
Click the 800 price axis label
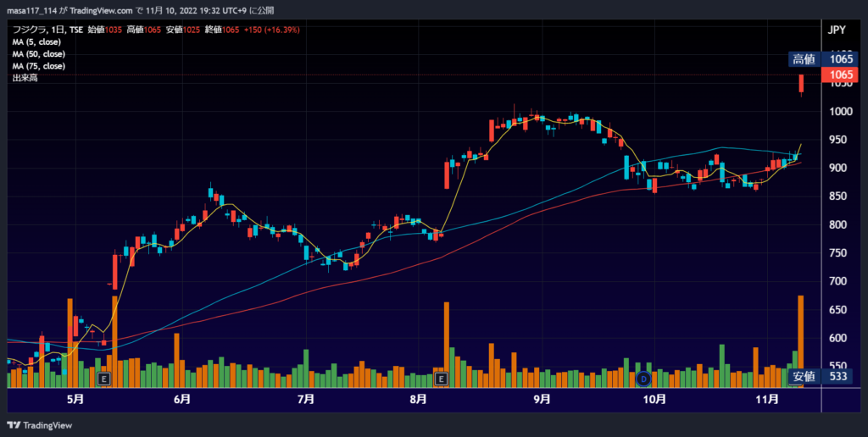840,224
